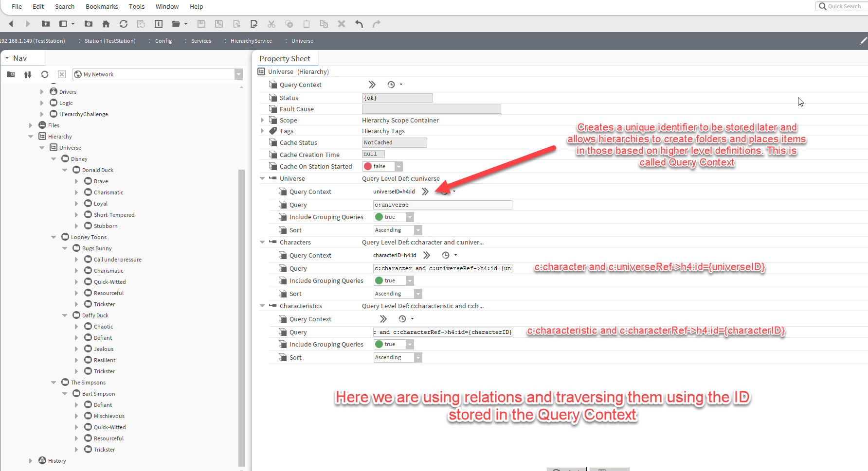The width and height of the screenshot is (868, 471).
Task: Click HierarchyService in the breadcrumb path
Action: coord(251,41)
